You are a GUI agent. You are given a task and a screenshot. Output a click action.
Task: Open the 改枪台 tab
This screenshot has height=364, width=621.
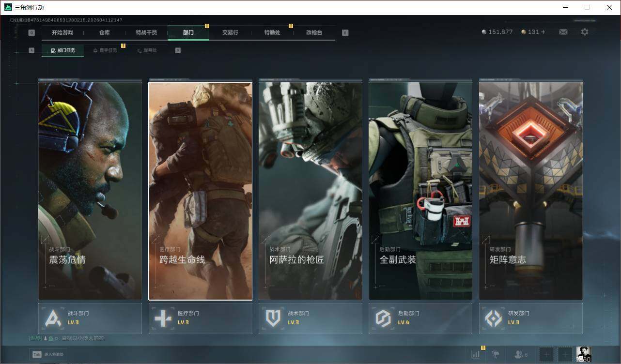[x=314, y=32]
